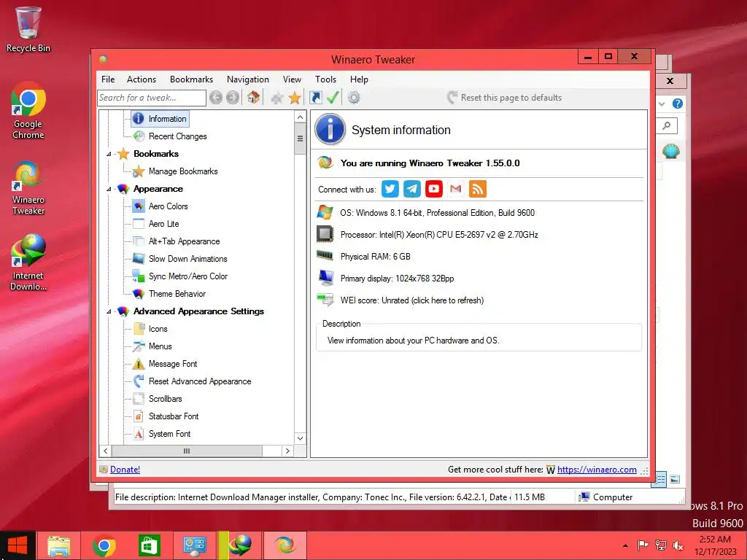
Task: Select Menus tweak item
Action: click(x=160, y=346)
